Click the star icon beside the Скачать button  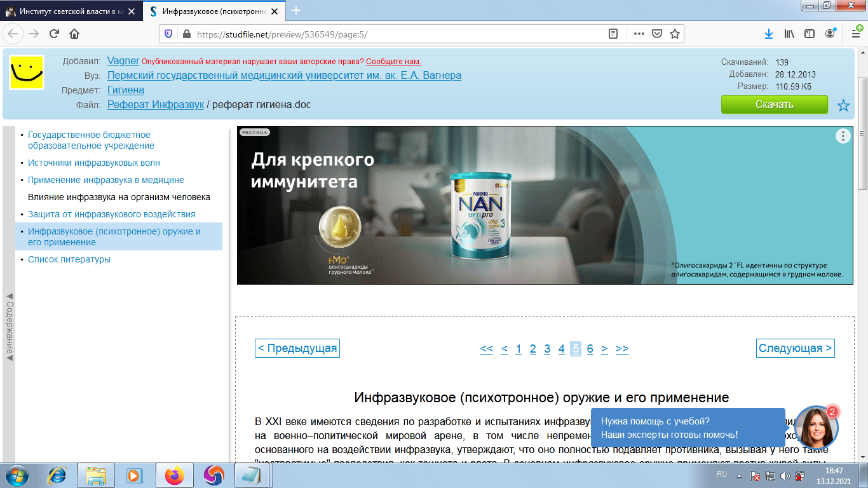tap(843, 105)
